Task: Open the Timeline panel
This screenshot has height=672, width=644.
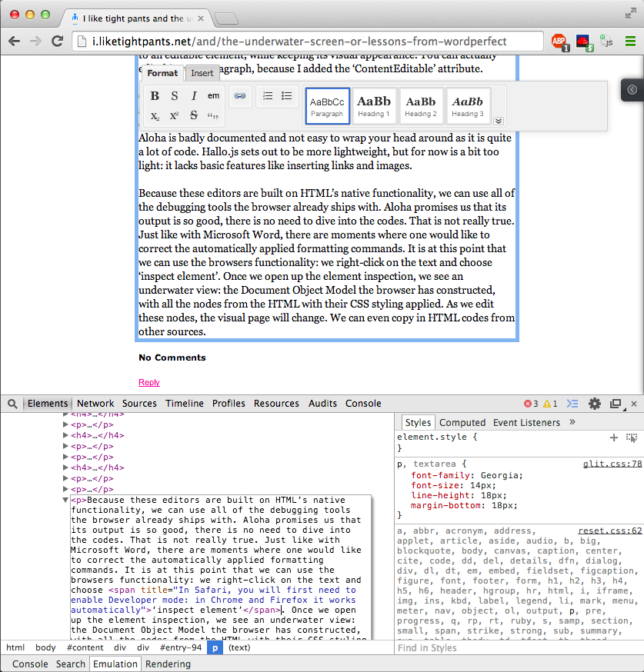Action: (x=185, y=404)
